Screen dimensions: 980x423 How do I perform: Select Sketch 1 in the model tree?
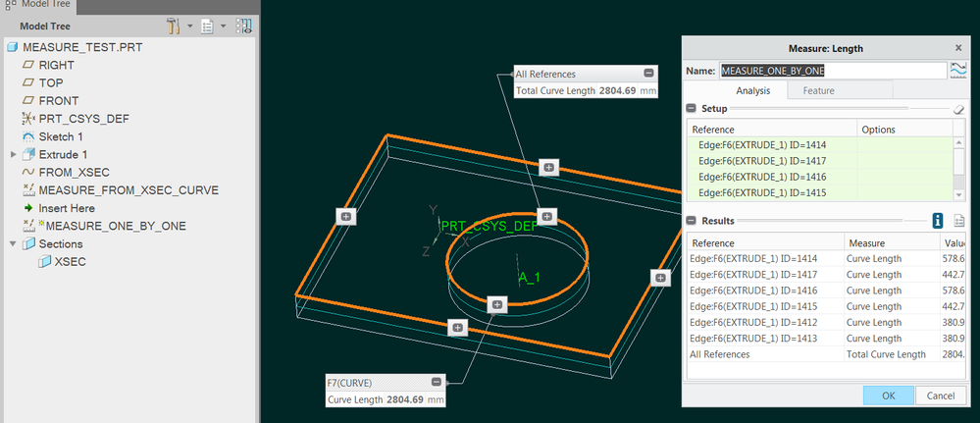pos(61,136)
